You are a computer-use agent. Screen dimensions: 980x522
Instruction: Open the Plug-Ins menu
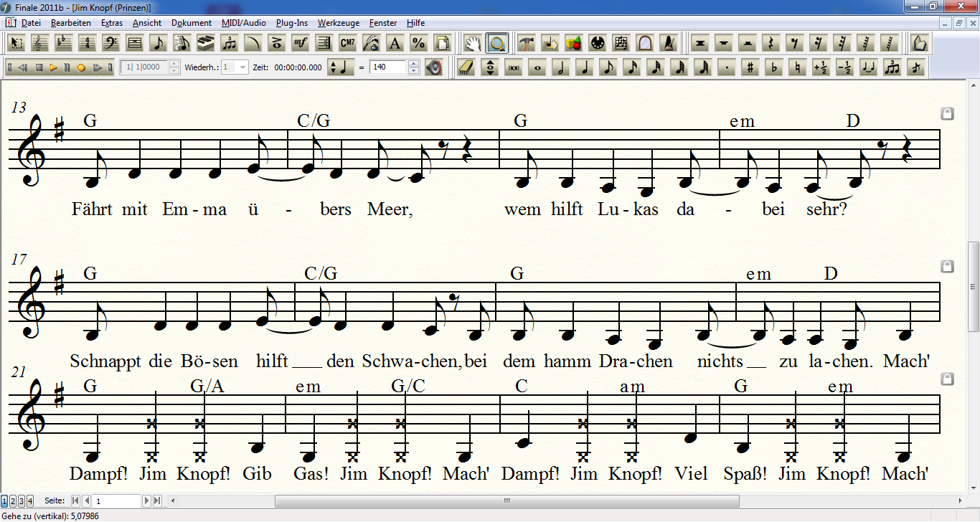click(291, 23)
